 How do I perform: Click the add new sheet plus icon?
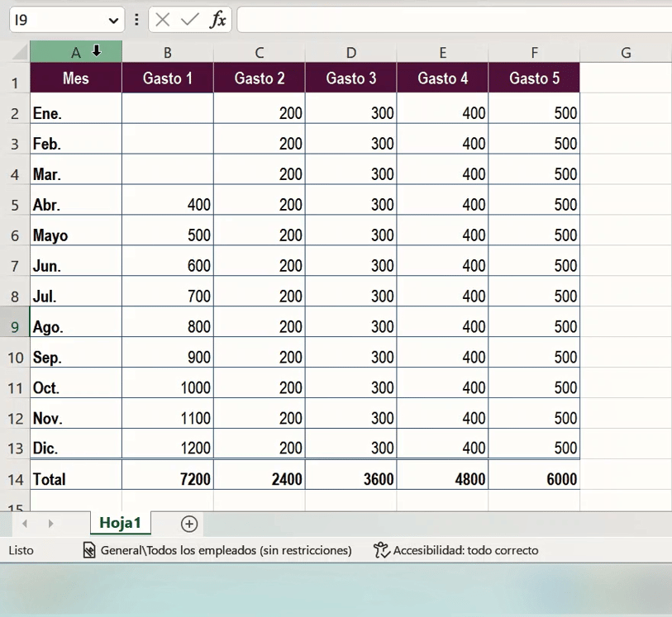188,524
